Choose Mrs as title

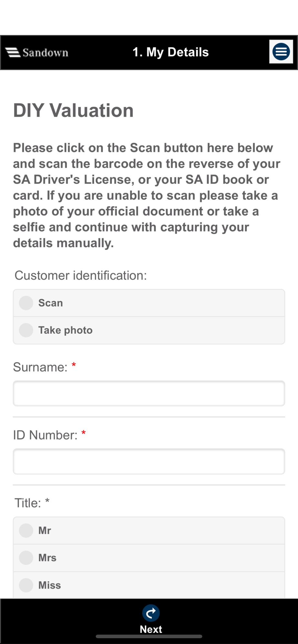(x=149, y=558)
